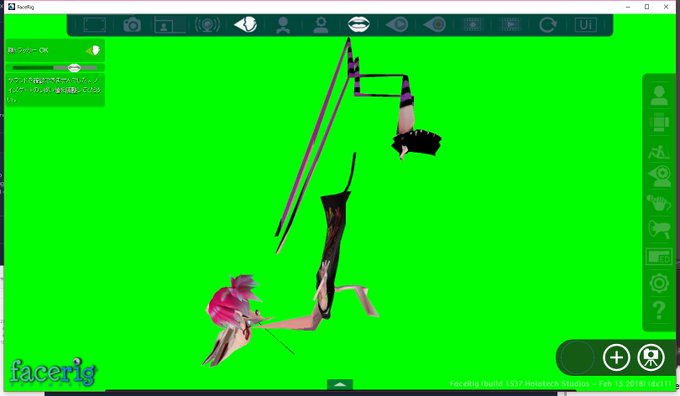Toggle face tracking head icon in toolbar
The image size is (680, 396).
[x=245, y=25]
